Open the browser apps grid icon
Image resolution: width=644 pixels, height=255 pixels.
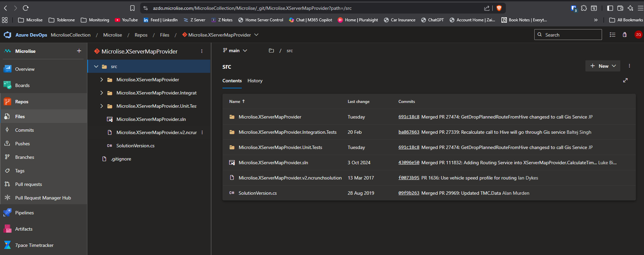pos(5,20)
